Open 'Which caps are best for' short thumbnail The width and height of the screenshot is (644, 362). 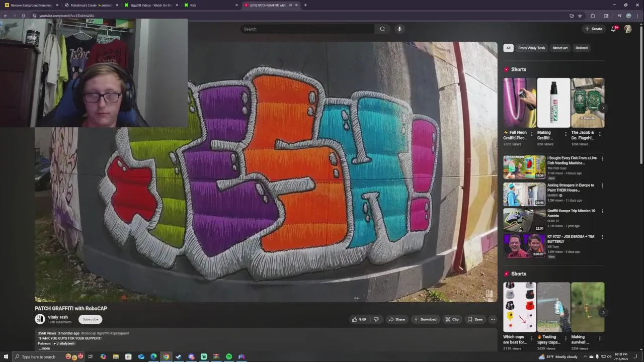pyautogui.click(x=520, y=307)
